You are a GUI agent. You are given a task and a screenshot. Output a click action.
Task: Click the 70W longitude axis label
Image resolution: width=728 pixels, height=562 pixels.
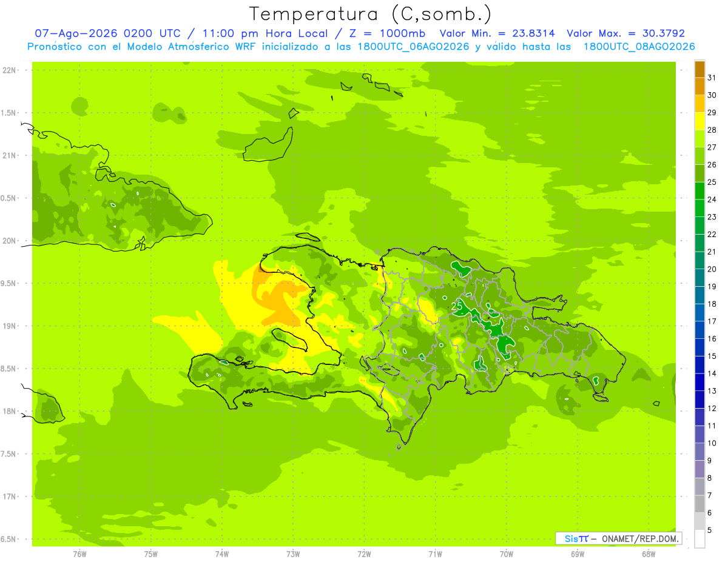[507, 554]
